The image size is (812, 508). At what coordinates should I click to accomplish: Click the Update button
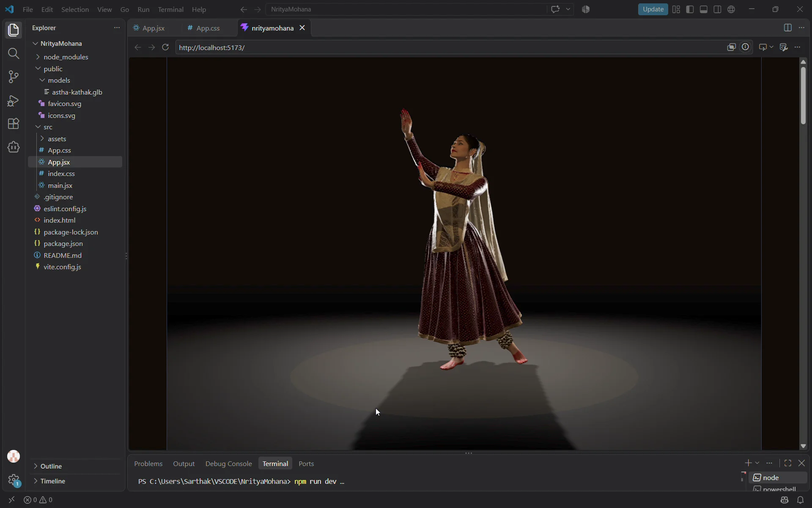tap(653, 9)
